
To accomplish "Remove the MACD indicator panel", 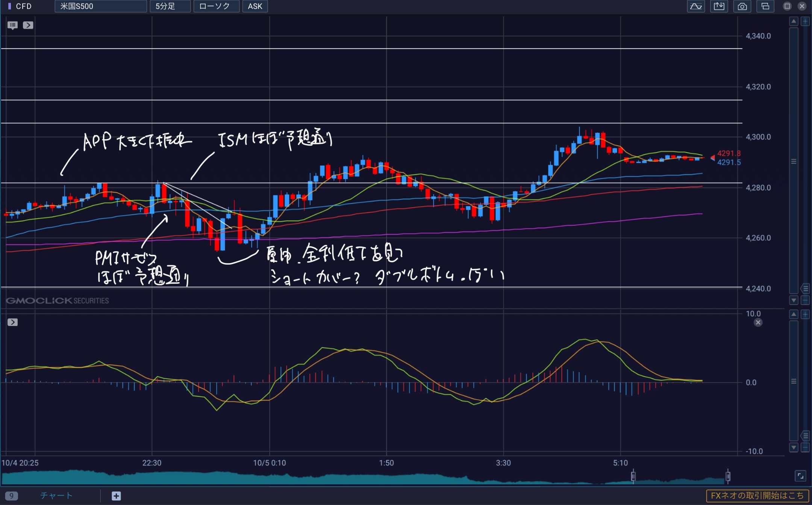I will pos(758,323).
